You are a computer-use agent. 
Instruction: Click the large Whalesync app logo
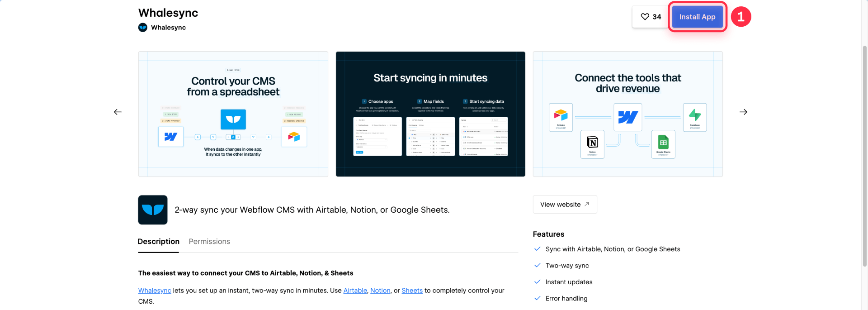[x=153, y=210]
